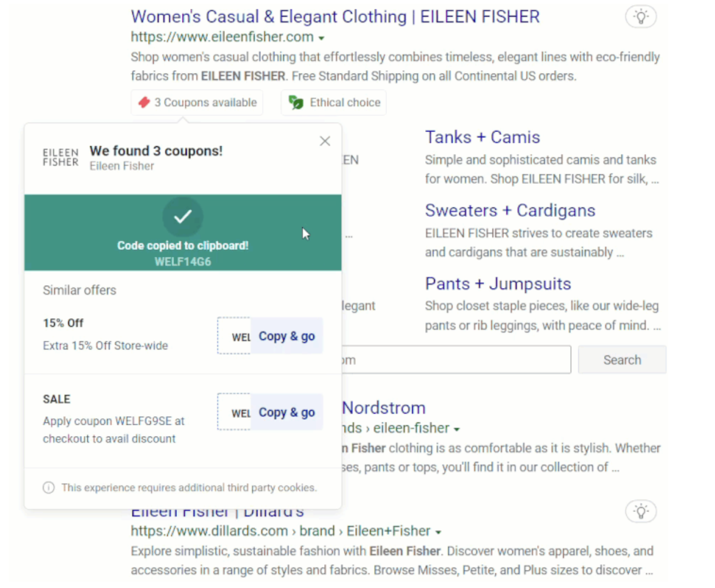Click the checkmark icon in green banner
This screenshot has height=588, width=715.
pos(183,217)
